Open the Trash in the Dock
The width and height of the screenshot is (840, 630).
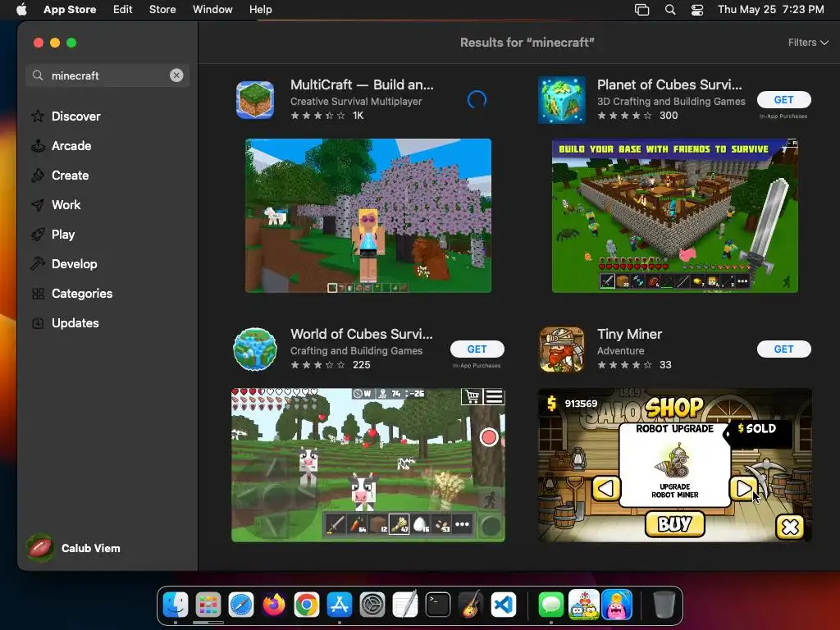[x=664, y=605]
